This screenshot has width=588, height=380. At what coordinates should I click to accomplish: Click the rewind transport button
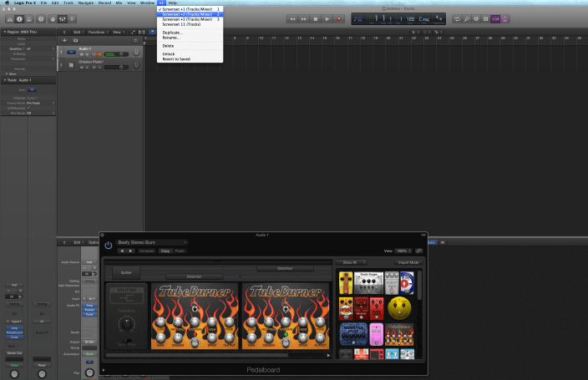pyautogui.click(x=292, y=18)
